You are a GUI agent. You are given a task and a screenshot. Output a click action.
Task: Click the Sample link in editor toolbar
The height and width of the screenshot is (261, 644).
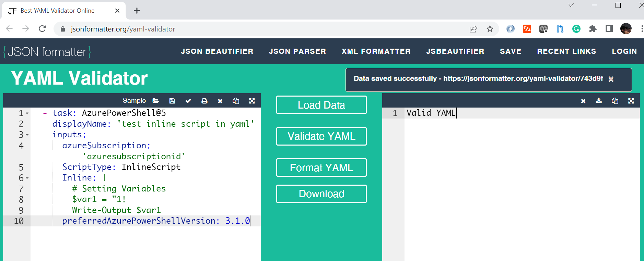point(134,101)
